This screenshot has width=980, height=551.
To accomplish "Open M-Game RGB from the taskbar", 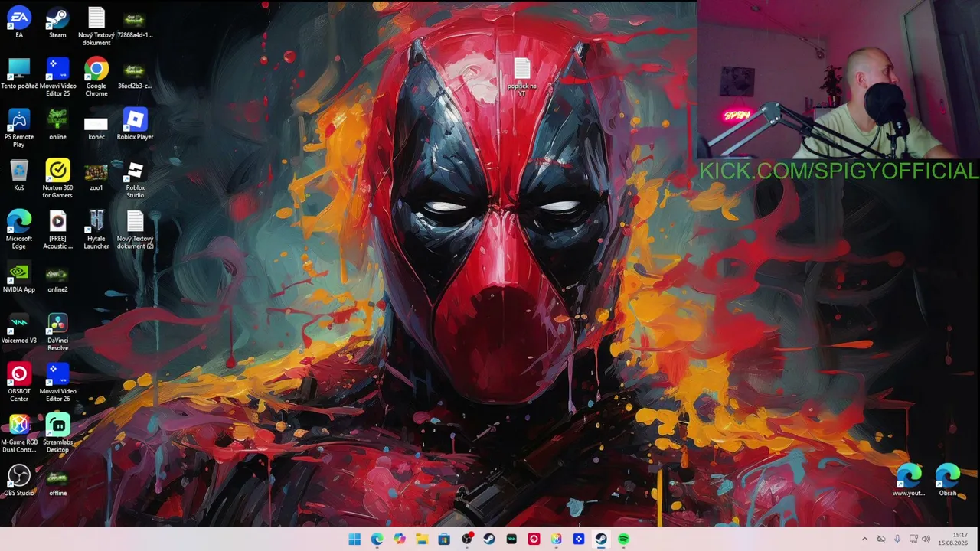I will 556,540.
